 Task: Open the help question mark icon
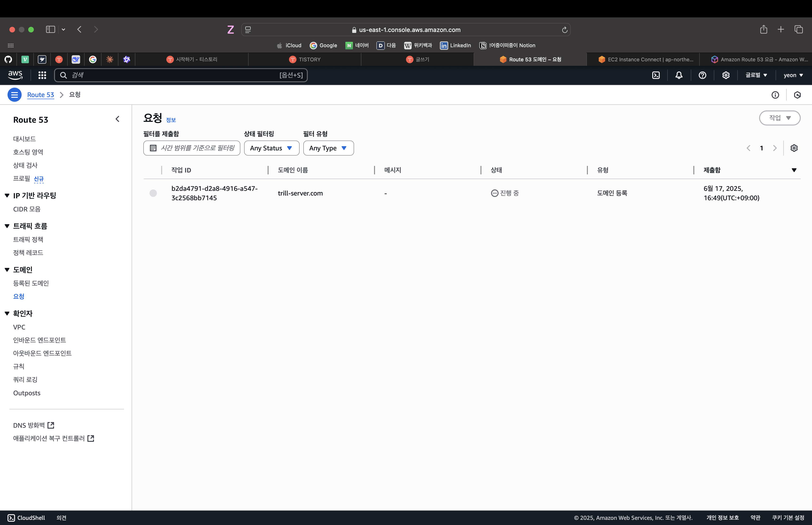tap(702, 75)
